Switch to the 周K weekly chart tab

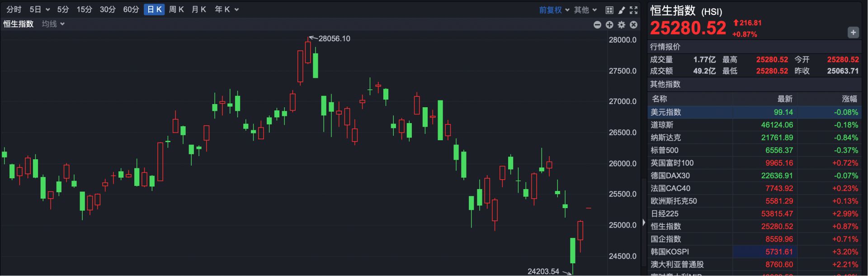176,10
